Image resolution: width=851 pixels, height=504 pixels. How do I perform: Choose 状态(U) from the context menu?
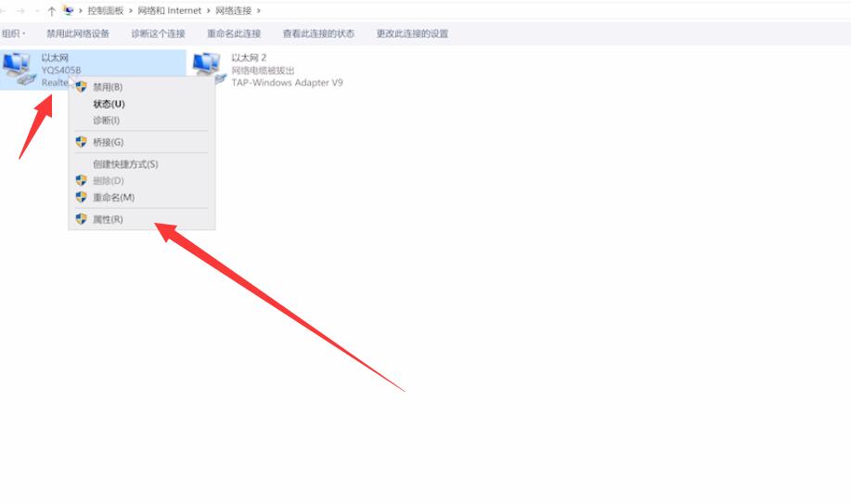point(142,104)
